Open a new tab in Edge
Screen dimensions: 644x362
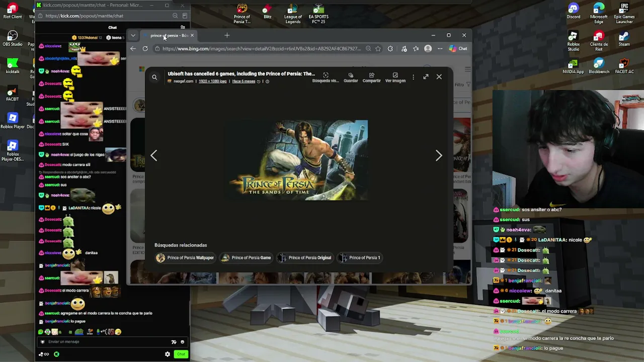coord(227,35)
